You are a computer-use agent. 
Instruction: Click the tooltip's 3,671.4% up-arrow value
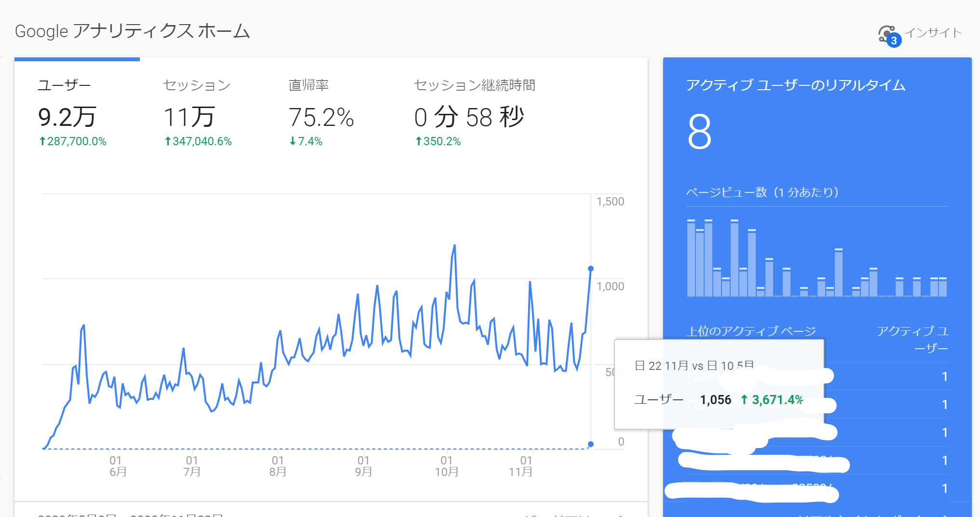click(x=771, y=400)
